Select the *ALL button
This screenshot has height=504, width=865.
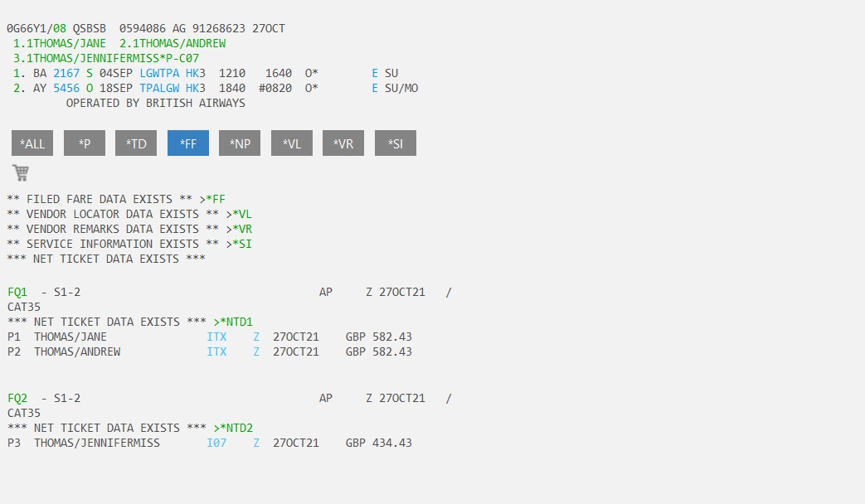(32, 143)
